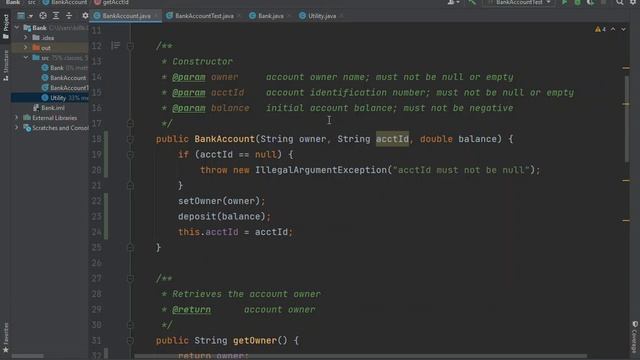The image size is (640, 360).
Task: Open the BankAccountTest run configuration dropdown
Action: click(x=519, y=2)
